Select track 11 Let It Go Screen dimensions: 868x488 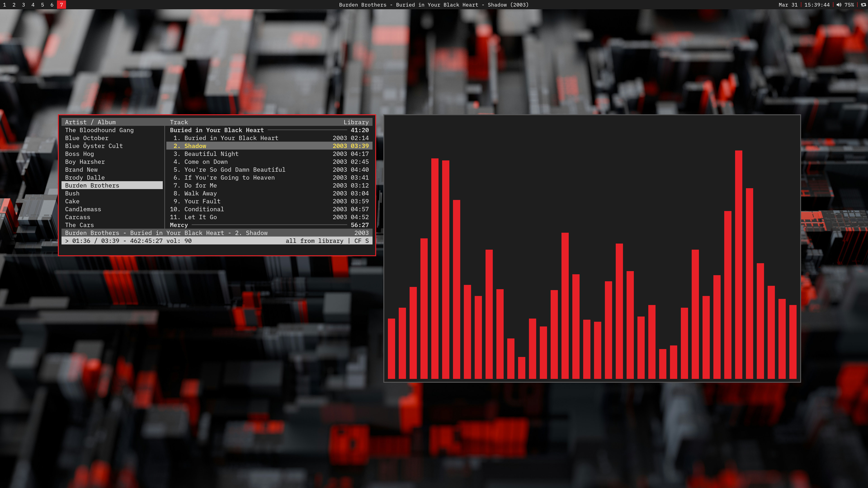(x=269, y=217)
